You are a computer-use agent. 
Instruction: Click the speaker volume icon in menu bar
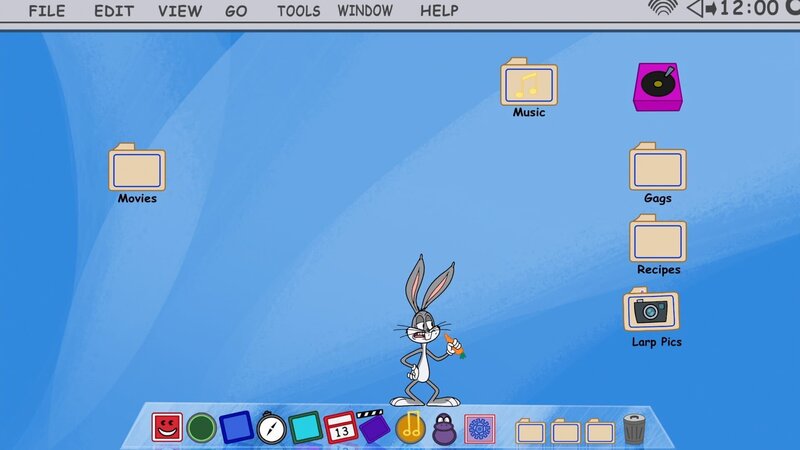click(701, 9)
